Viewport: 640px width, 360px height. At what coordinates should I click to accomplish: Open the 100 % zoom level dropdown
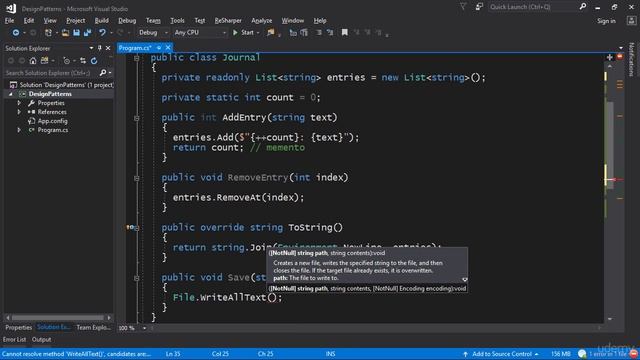click(144, 328)
